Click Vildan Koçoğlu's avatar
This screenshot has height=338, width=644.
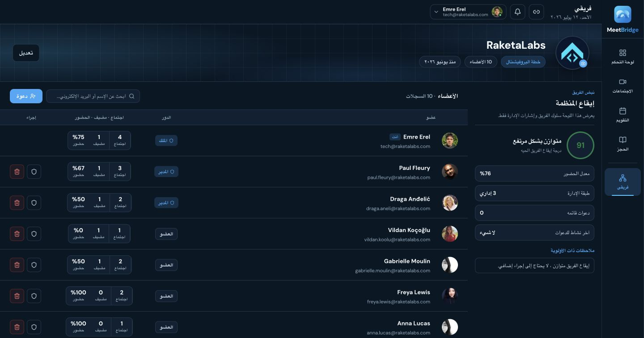tap(450, 234)
